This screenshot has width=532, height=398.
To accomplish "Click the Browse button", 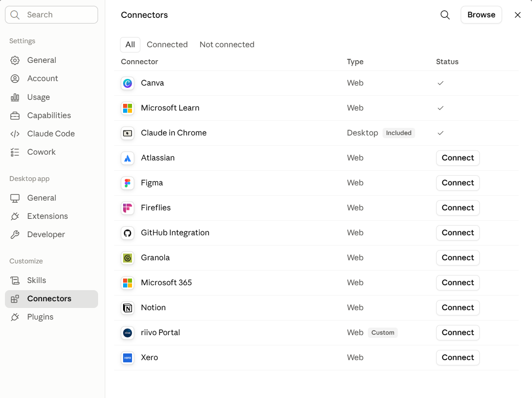I will (481, 15).
